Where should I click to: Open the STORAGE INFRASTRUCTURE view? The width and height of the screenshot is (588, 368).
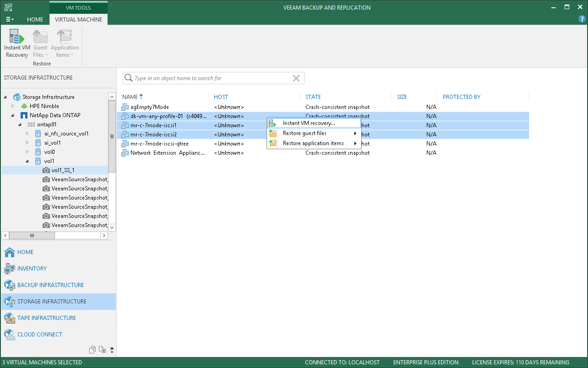click(x=59, y=302)
